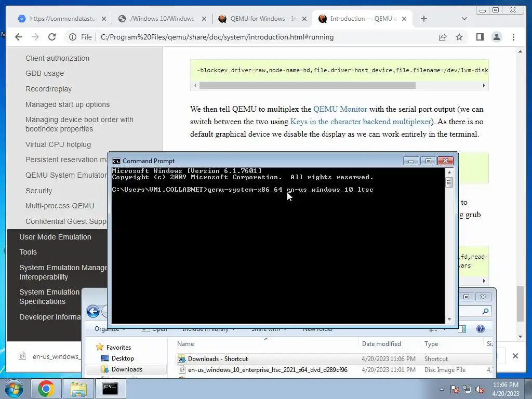Click Command Prompt taskbar icon
The height and width of the screenshot is (399, 532).
coord(110,389)
